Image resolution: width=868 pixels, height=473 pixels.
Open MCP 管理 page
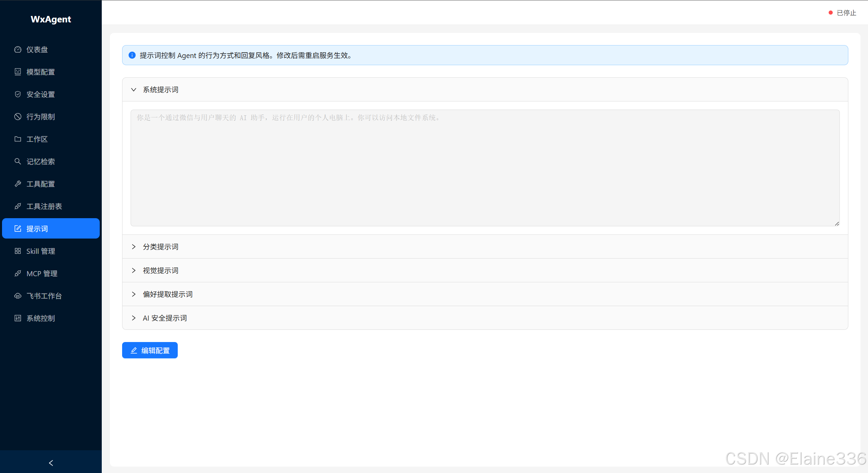pyautogui.click(x=51, y=273)
